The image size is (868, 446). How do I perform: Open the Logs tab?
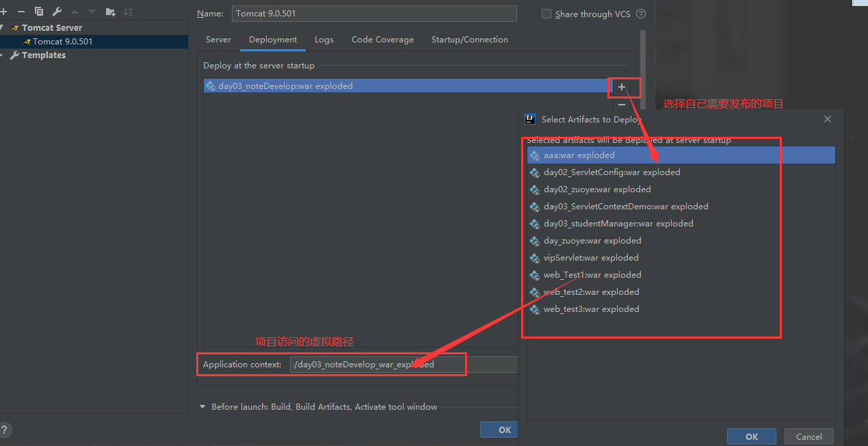click(x=324, y=40)
